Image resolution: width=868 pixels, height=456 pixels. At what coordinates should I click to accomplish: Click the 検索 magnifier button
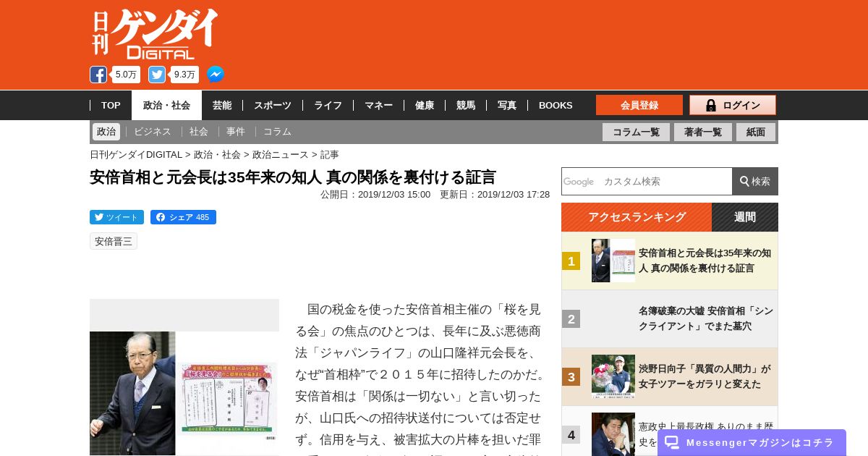point(755,181)
